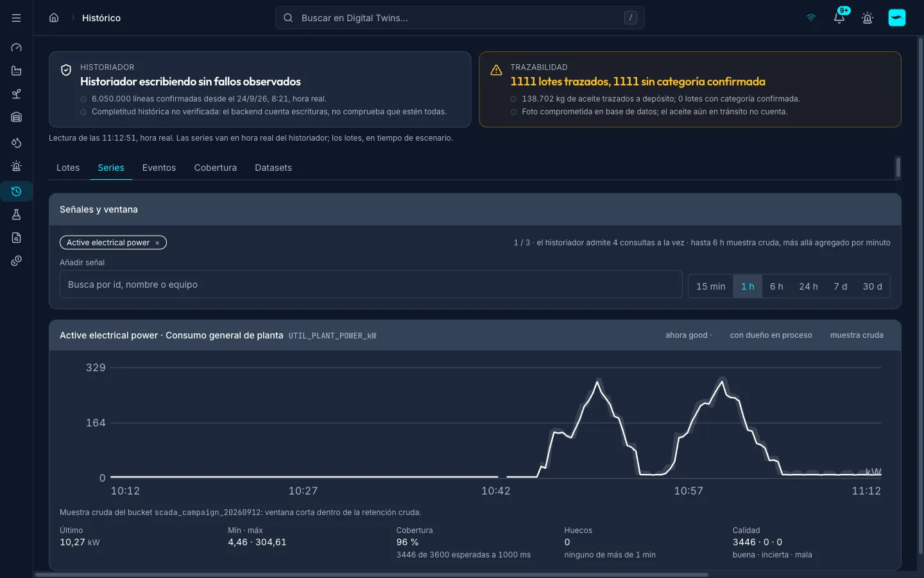924x578 pixels.
Task: Select the history clock sidebar icon
Action: 17,191
